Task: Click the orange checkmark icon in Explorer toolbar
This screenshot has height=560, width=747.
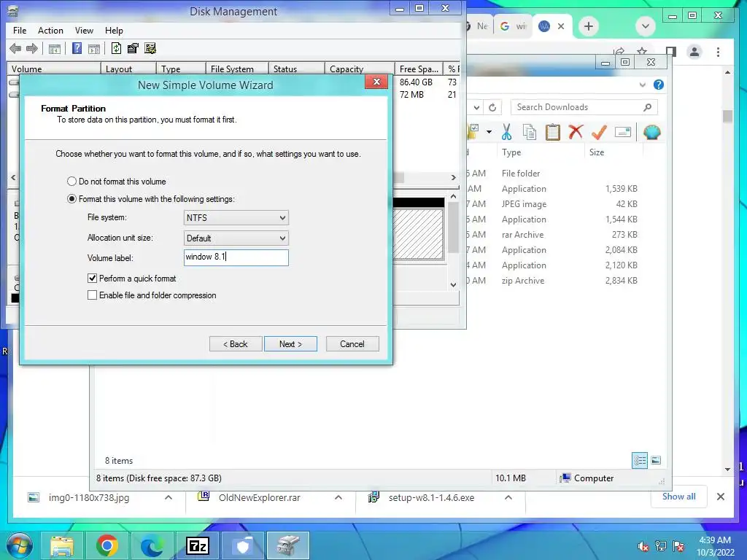Action: click(x=599, y=132)
